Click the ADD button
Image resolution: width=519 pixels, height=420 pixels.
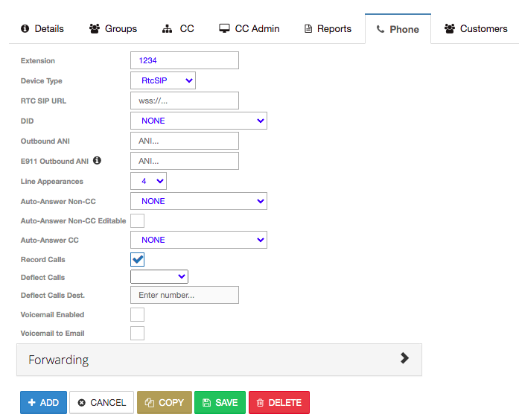click(43, 402)
